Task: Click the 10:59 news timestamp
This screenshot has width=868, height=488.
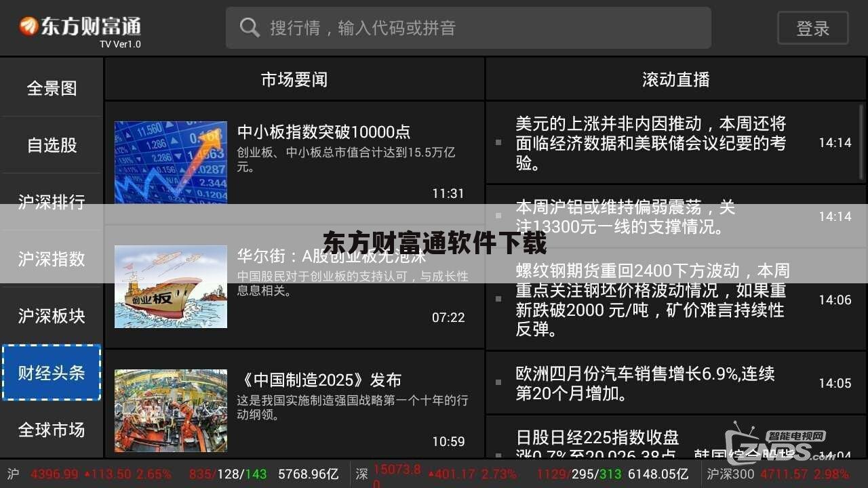Action: tap(448, 441)
